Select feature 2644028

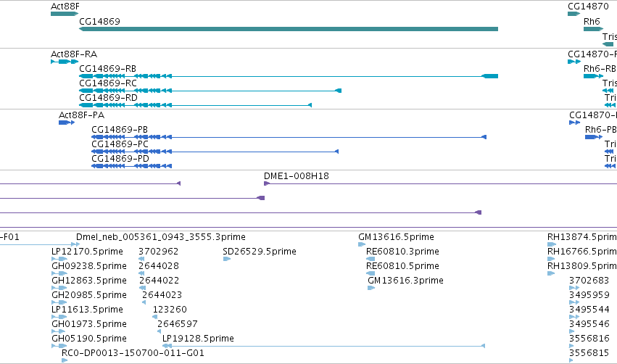pos(159,266)
